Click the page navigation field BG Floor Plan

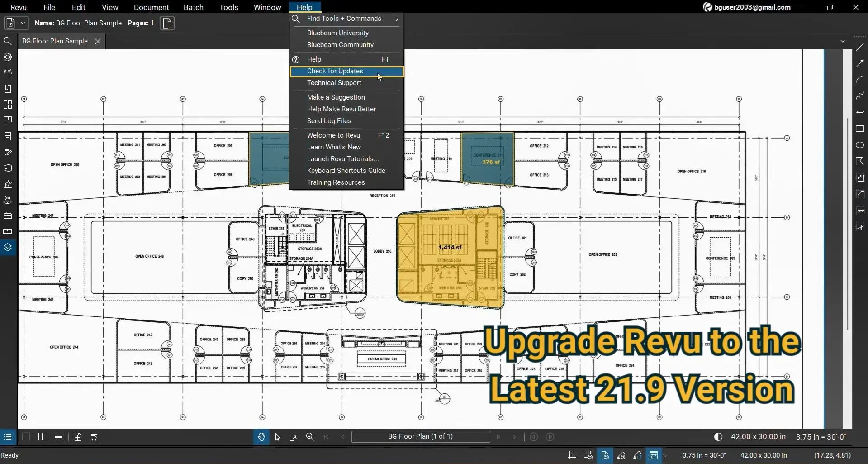(420, 437)
